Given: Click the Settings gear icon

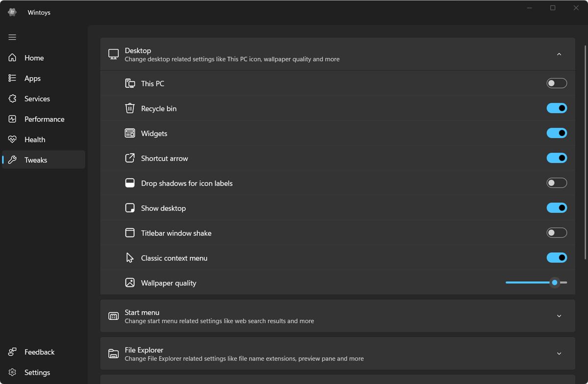Looking at the screenshot, I should click(13, 373).
